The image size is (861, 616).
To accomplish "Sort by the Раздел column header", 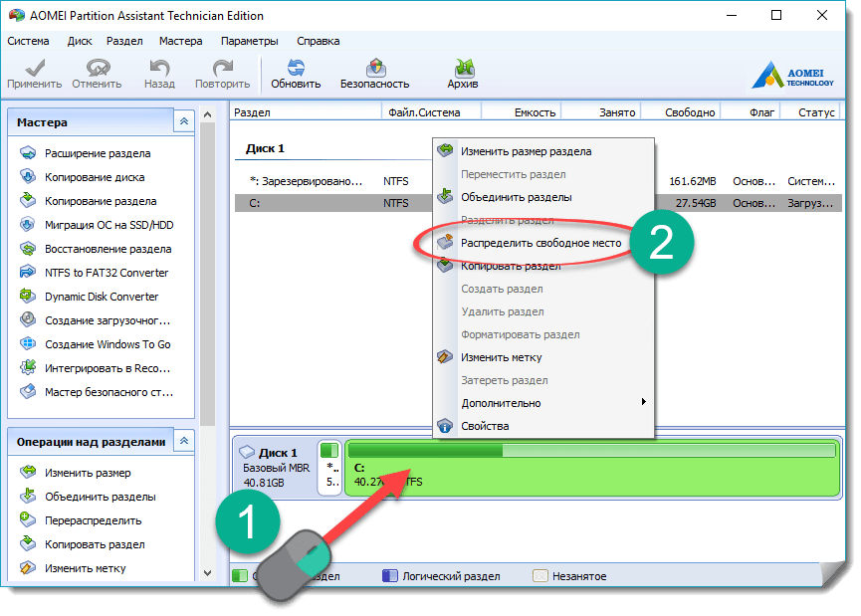I will point(306,112).
